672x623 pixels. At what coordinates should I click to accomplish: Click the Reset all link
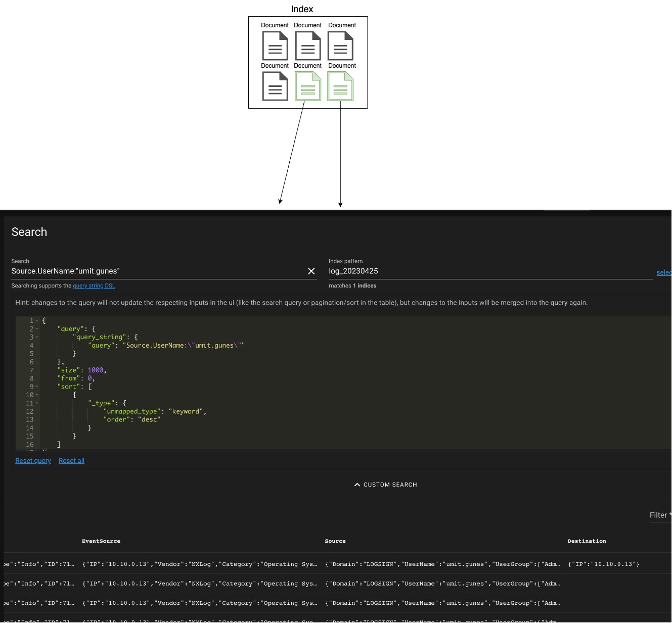pos(71,461)
